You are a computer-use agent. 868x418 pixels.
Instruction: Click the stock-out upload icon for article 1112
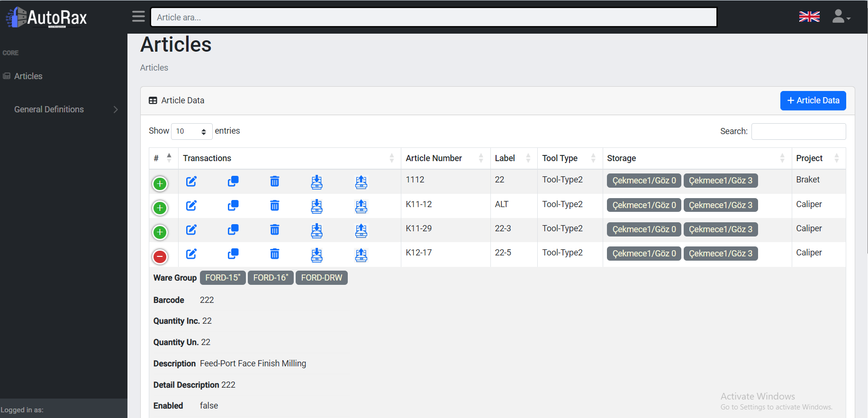(361, 182)
